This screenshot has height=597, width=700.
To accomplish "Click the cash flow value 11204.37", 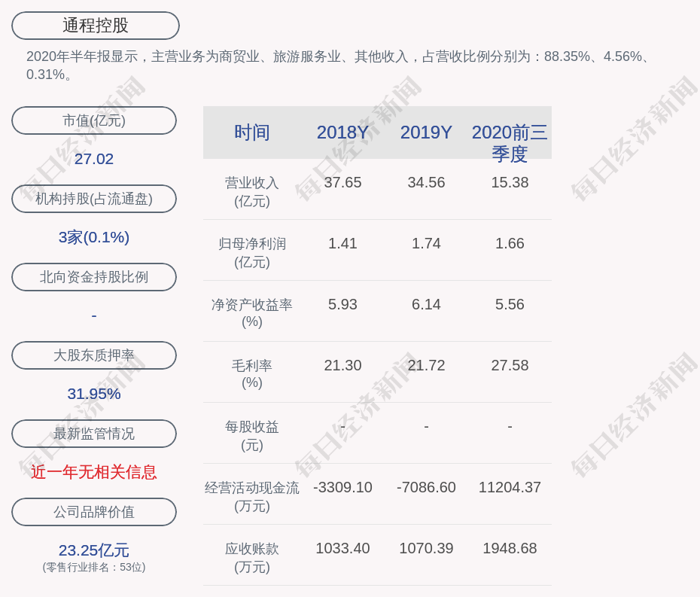I will [510, 488].
